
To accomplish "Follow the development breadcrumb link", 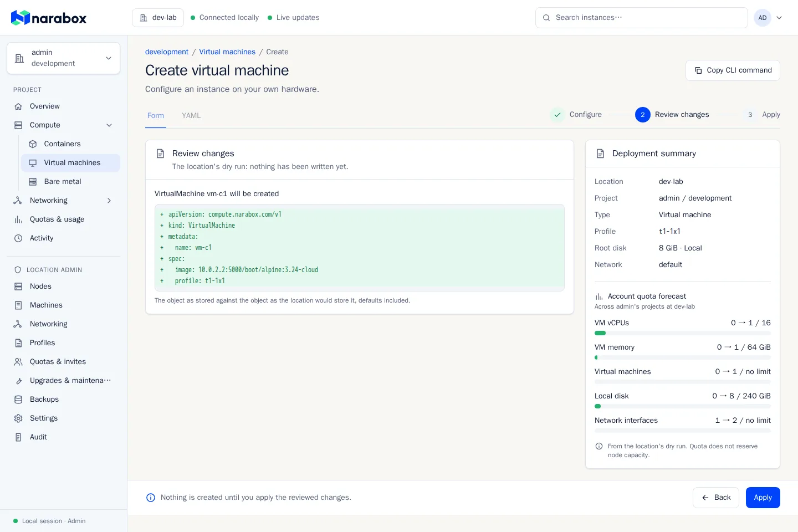I will coord(167,52).
